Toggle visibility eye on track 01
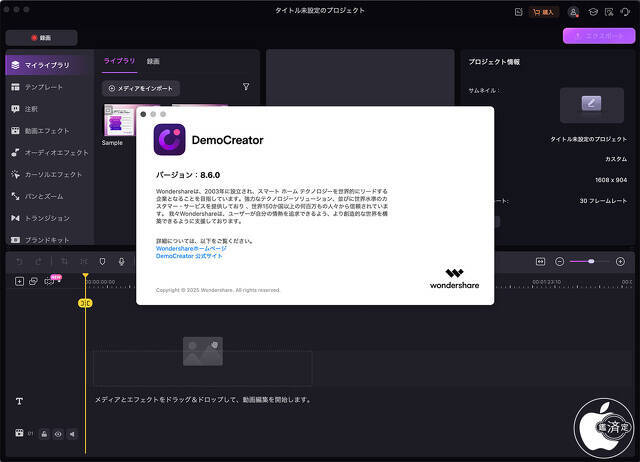The image size is (640, 462). [58, 434]
